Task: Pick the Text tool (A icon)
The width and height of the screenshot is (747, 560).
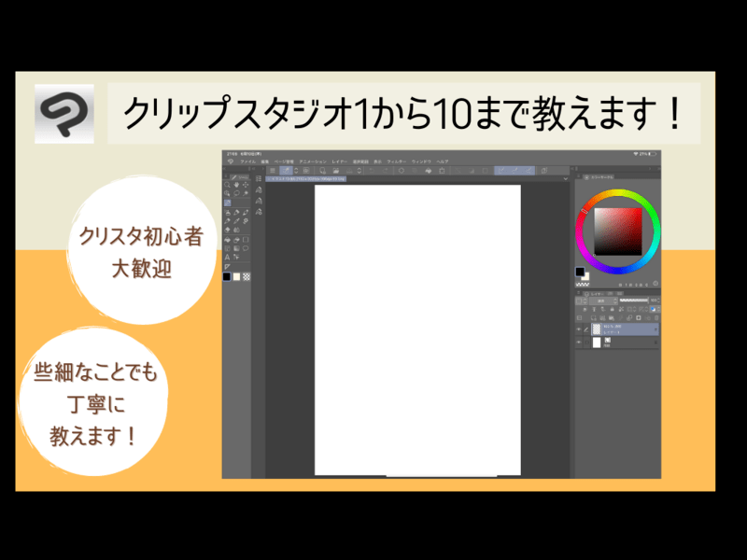Action: pyautogui.click(x=228, y=257)
